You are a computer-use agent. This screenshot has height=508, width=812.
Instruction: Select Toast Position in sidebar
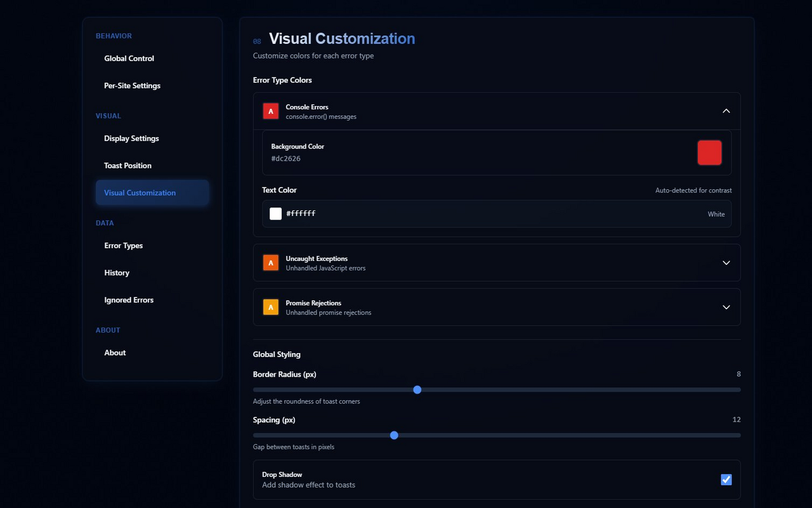click(128, 166)
